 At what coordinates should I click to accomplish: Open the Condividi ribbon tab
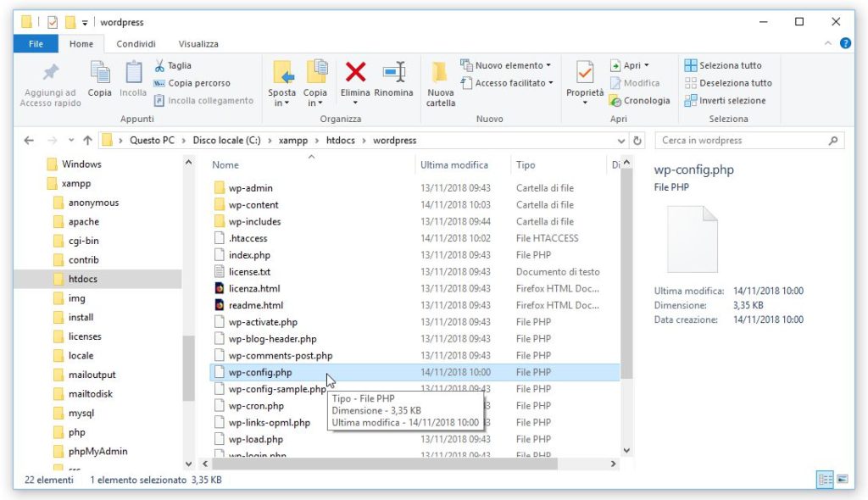pos(136,44)
